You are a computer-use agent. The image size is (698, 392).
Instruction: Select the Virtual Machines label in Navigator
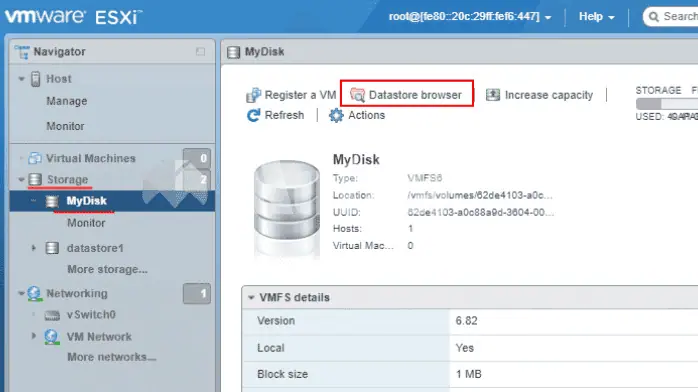click(91, 158)
